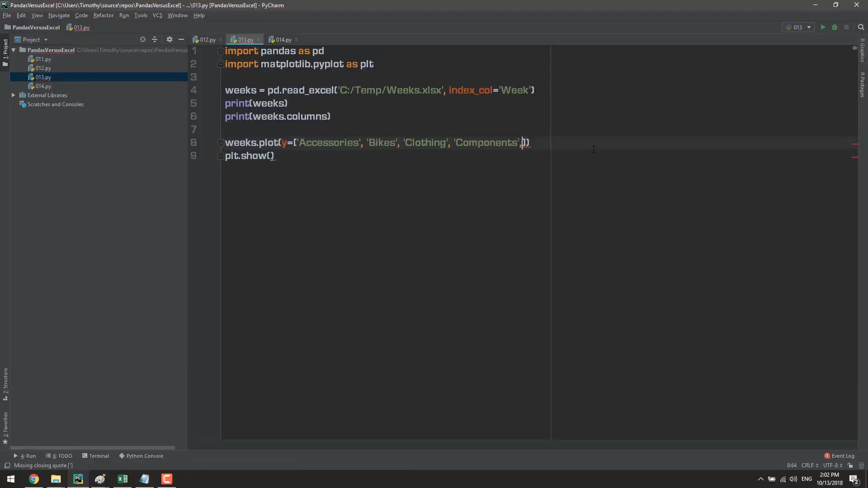The image size is (868, 488).
Task: Toggle the Structure side tool window
Action: pyautogui.click(x=5, y=384)
